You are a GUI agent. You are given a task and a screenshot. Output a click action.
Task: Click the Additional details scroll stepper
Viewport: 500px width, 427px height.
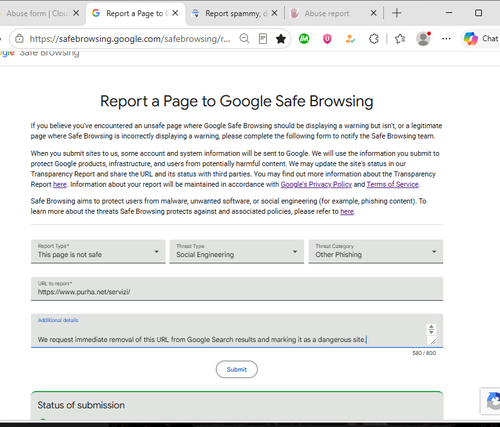click(431, 329)
